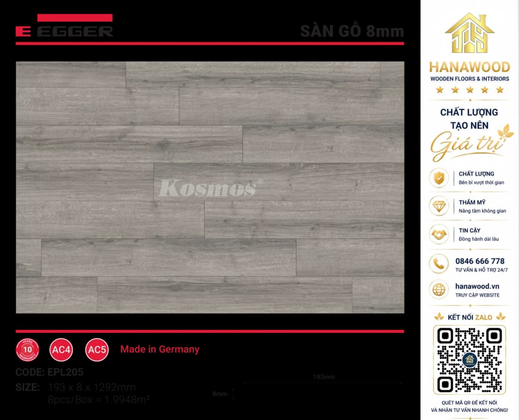Click the "TẠO NÊN" slogan line
Viewport: 519px width, 420px height.
pyautogui.click(x=469, y=126)
